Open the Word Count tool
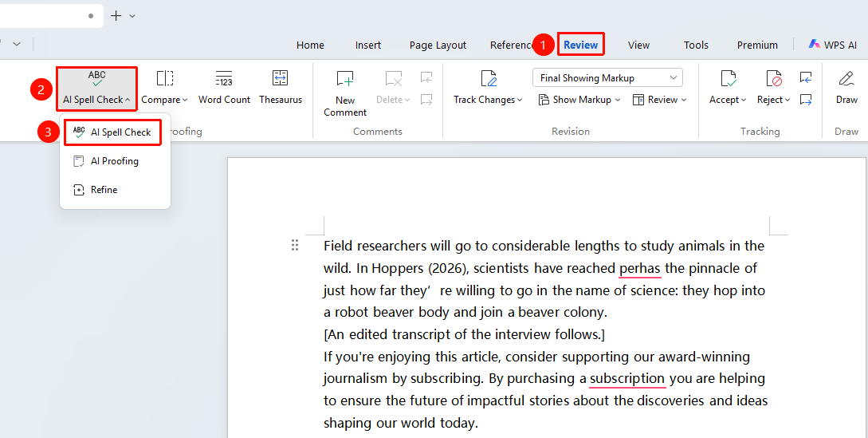Image resolution: width=868 pixels, height=438 pixels. [x=224, y=88]
